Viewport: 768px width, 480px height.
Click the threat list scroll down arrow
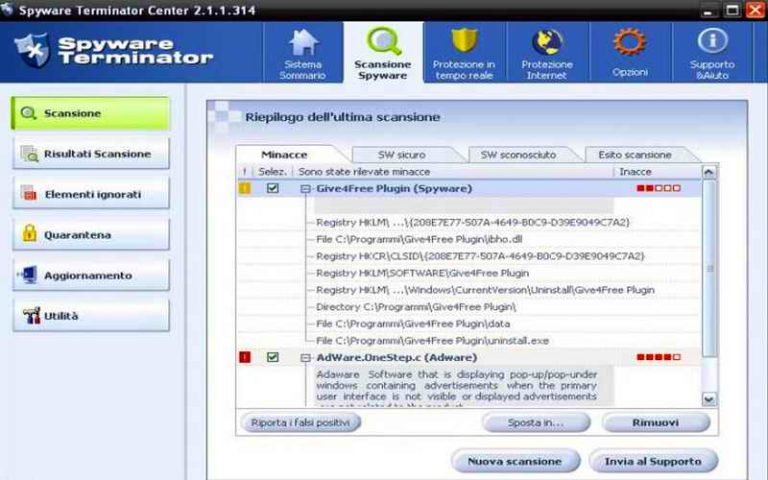pos(709,399)
